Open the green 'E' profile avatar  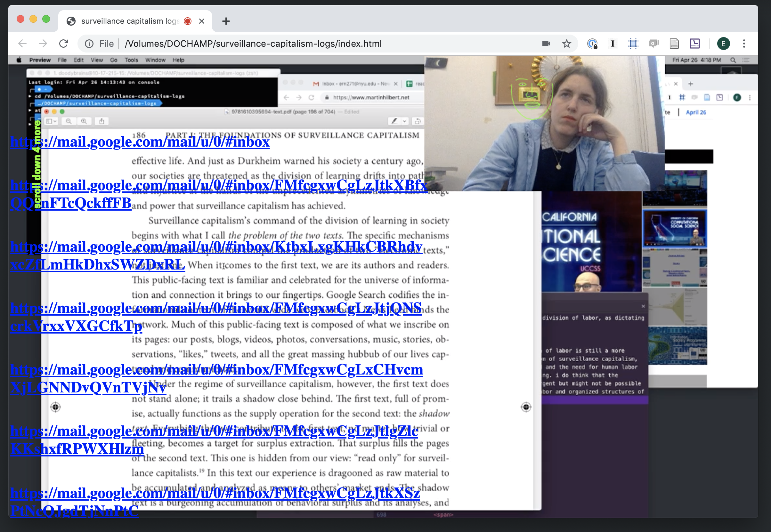point(723,44)
